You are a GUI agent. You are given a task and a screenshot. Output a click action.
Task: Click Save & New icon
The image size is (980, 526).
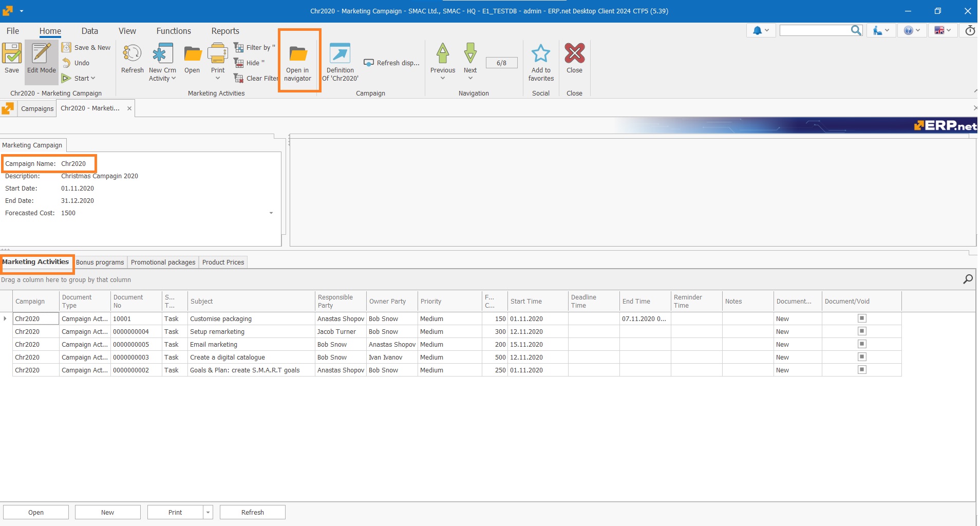tap(66, 47)
